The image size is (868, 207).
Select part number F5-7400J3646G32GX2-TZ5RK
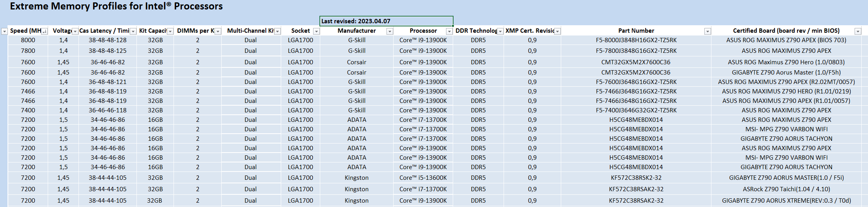pyautogui.click(x=636, y=110)
